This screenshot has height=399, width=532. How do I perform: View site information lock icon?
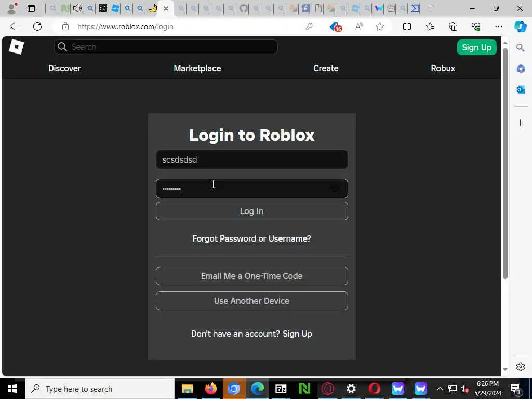tap(65, 26)
